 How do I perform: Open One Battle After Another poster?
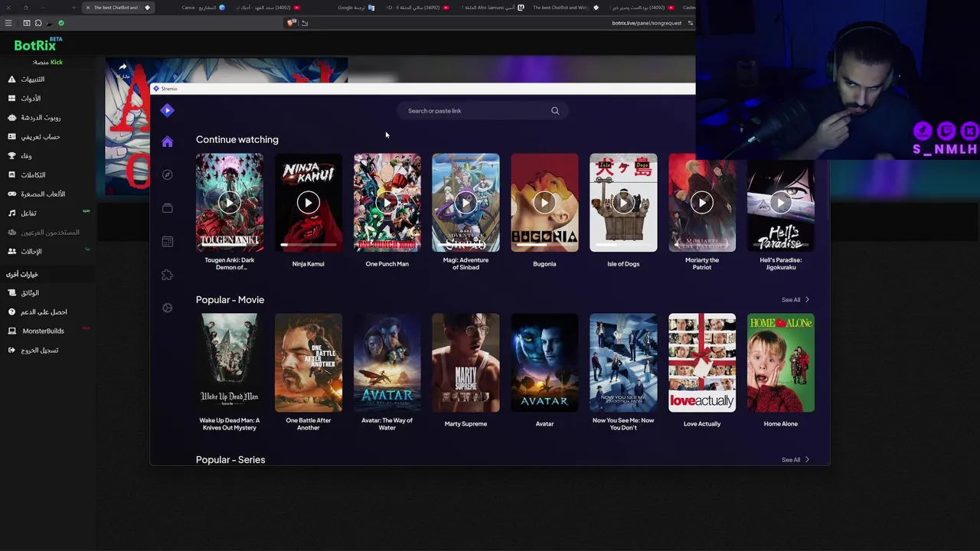tap(308, 363)
